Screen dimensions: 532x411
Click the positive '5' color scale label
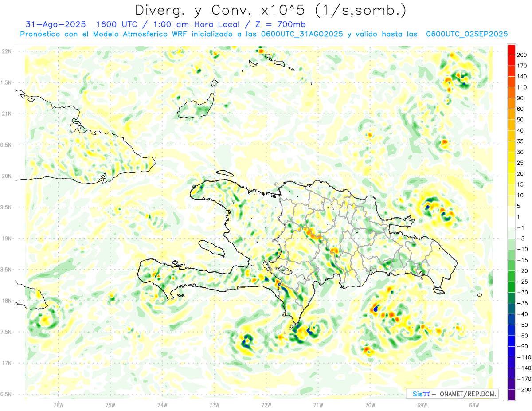pos(520,206)
